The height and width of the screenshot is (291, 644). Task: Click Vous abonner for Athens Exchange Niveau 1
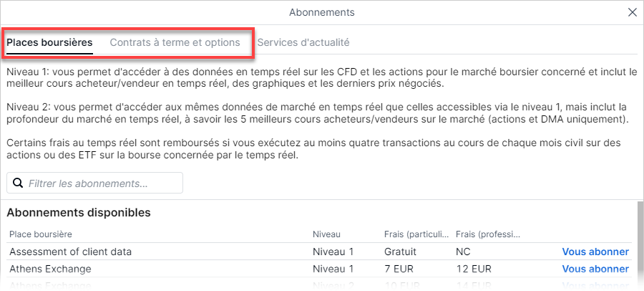(x=595, y=269)
